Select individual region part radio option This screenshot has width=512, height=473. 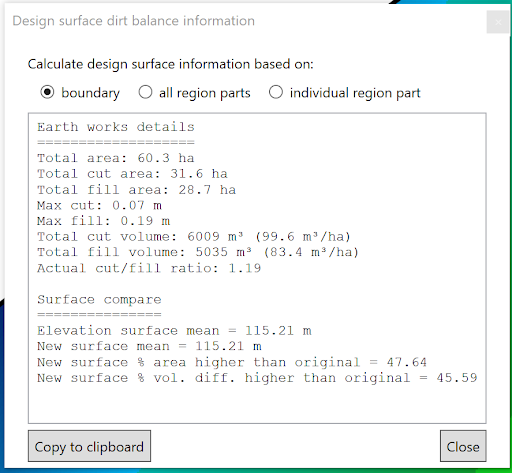[276, 92]
